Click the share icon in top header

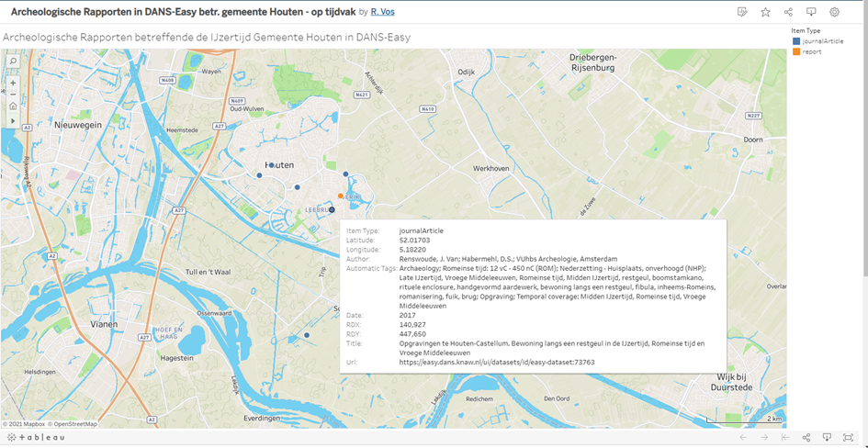coord(788,12)
